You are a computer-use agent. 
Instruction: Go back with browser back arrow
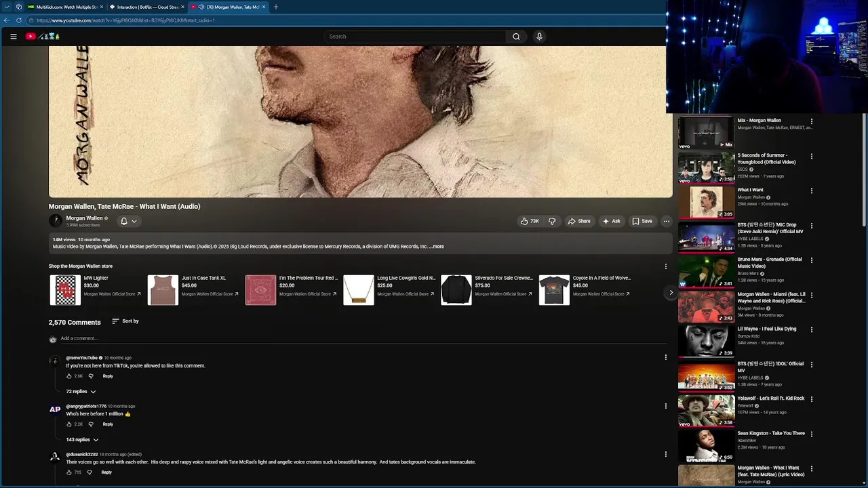tap(7, 20)
